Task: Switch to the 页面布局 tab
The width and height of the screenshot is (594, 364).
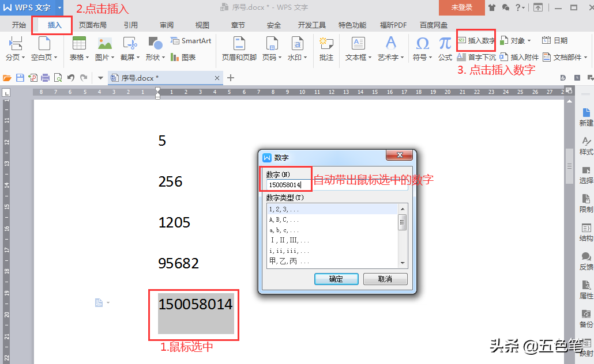Action: click(92, 25)
